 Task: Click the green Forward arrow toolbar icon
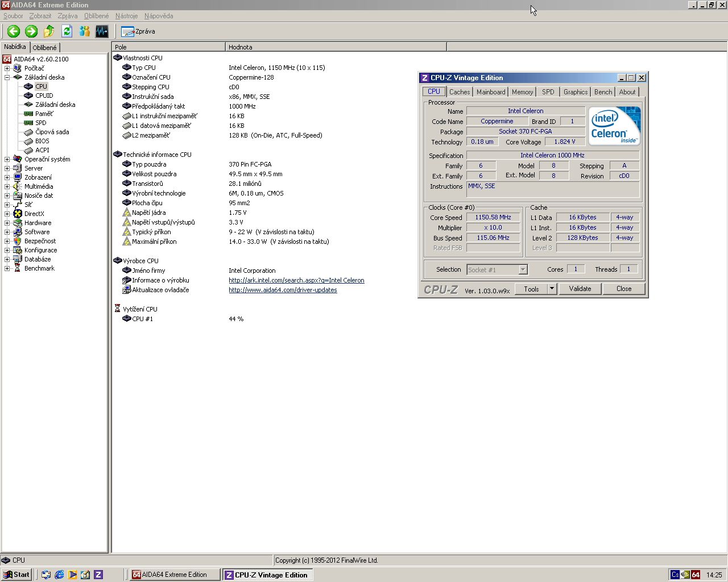click(31, 31)
